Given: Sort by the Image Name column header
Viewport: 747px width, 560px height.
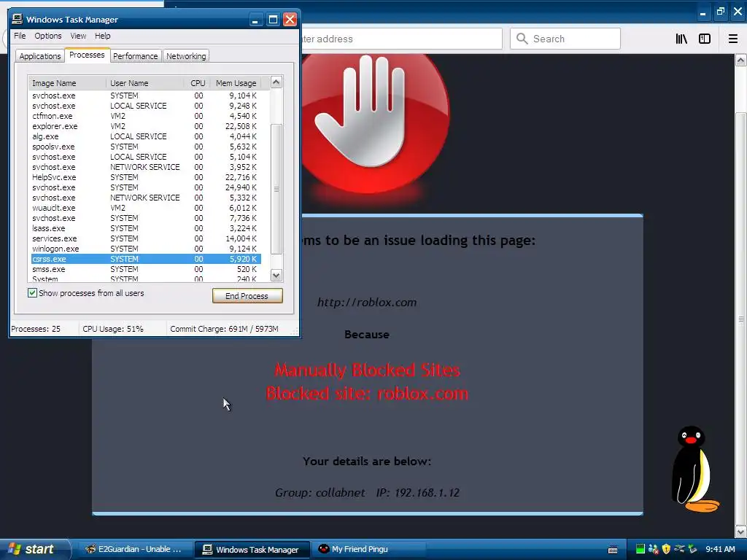Looking at the screenshot, I should point(67,83).
